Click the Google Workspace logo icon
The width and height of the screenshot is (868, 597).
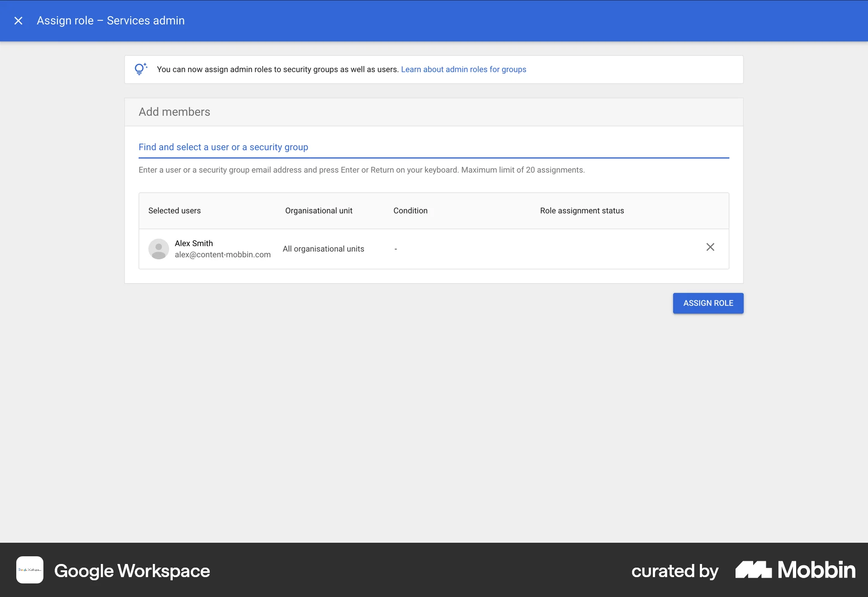coord(30,570)
